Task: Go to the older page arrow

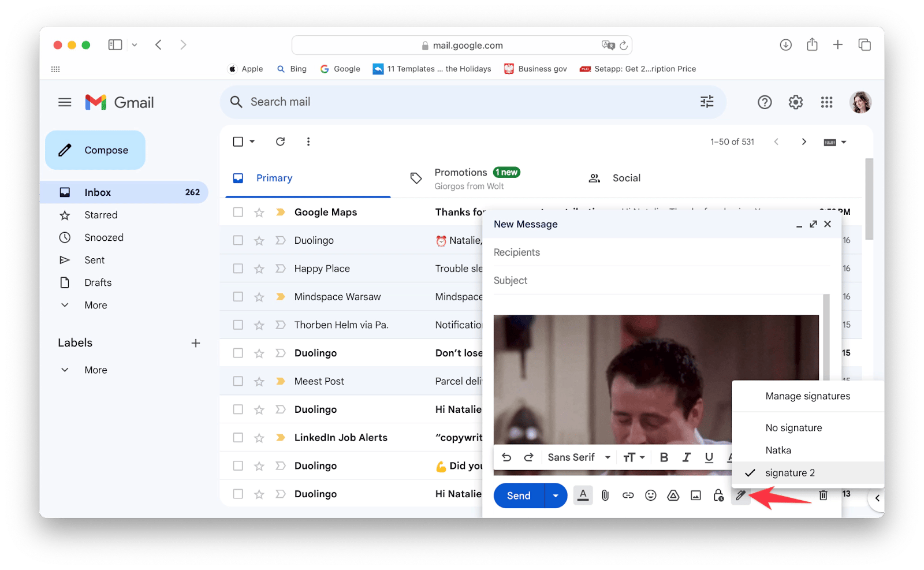Action: pos(804,142)
